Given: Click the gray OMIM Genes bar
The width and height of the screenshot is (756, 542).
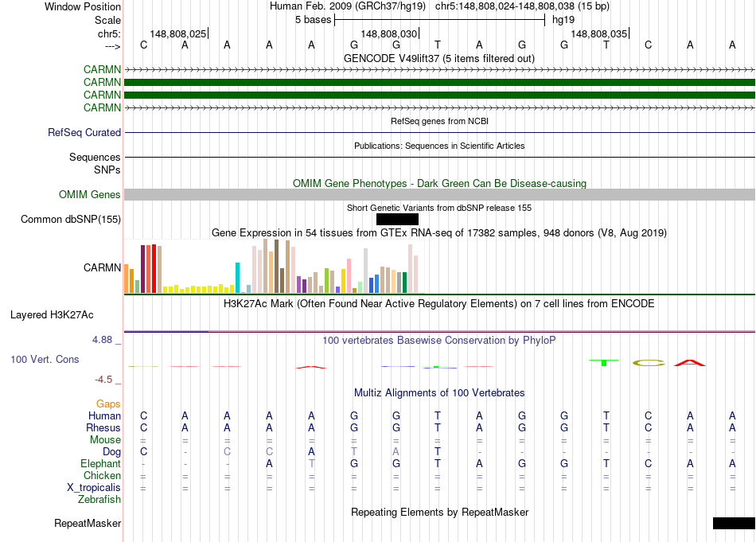Looking at the screenshot, I should (439, 194).
